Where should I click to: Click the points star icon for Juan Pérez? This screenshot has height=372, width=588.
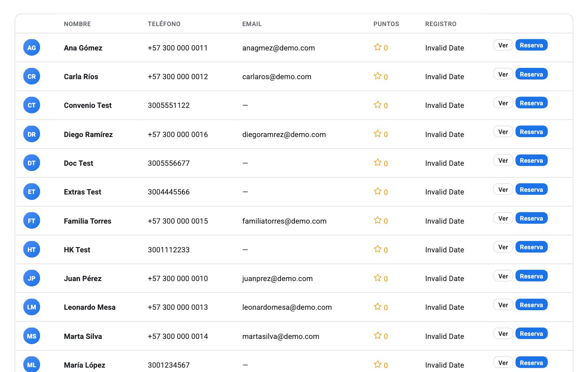tap(378, 278)
